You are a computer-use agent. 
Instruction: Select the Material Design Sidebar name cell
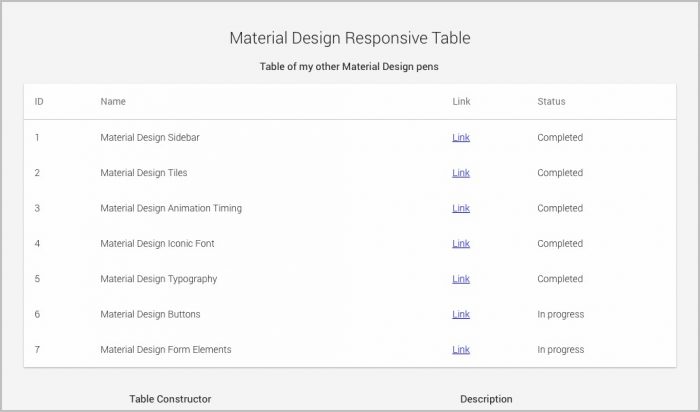click(x=150, y=137)
